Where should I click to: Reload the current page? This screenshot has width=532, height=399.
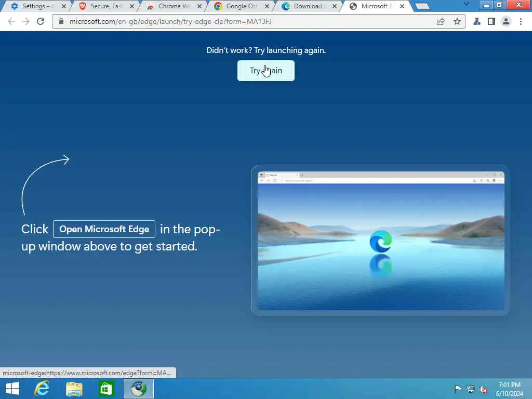pos(41,21)
